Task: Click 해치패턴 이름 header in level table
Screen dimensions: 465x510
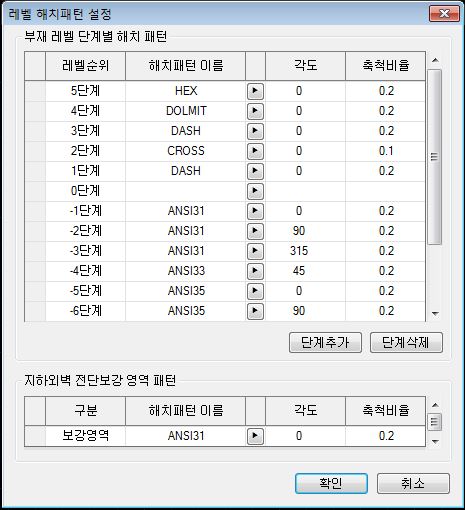Action: pyautogui.click(x=185, y=66)
